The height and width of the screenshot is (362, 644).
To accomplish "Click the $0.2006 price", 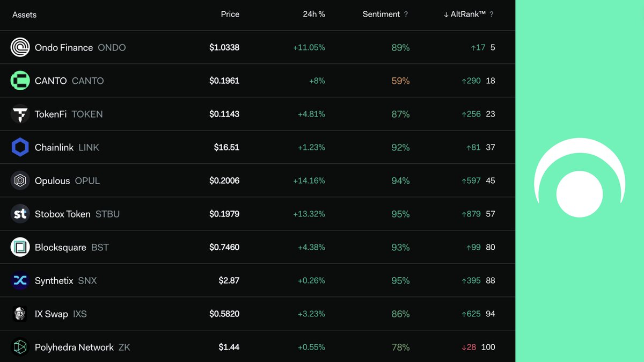I will [224, 180].
